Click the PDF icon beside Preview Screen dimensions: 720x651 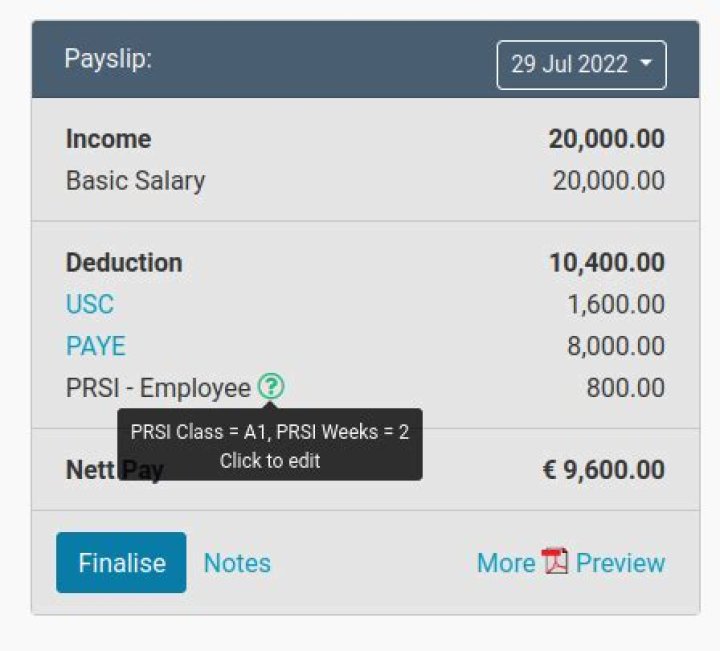[555, 562]
